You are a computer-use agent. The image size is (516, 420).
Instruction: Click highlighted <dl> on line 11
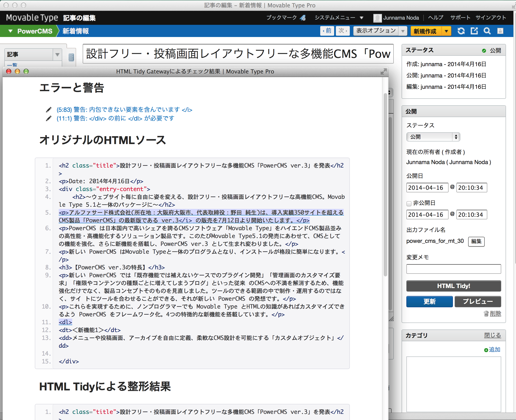[65, 322]
